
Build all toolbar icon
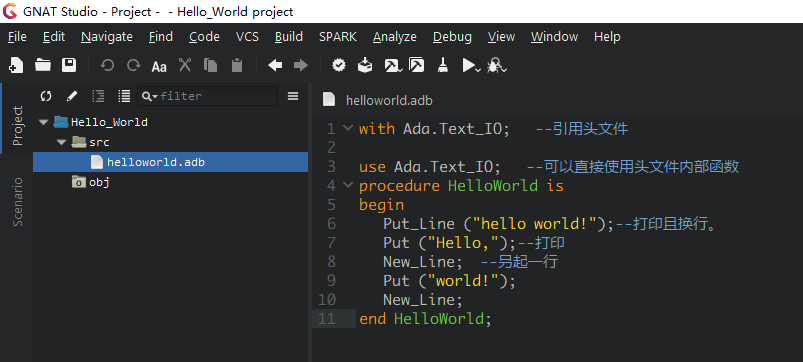(x=416, y=66)
